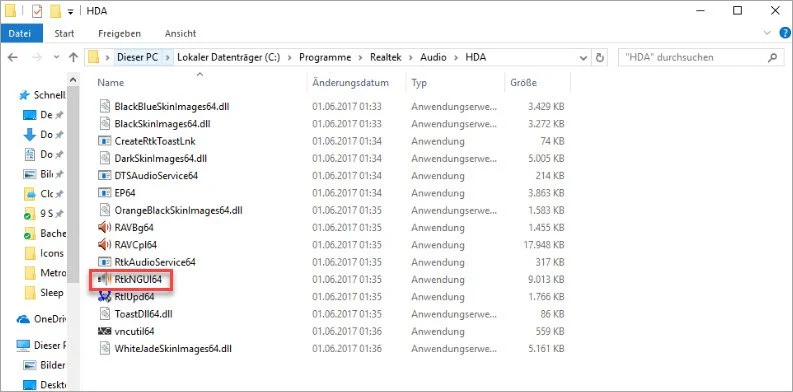This screenshot has width=793, height=392.
Task: Open the recent locations dropdown arrow
Action: point(56,58)
